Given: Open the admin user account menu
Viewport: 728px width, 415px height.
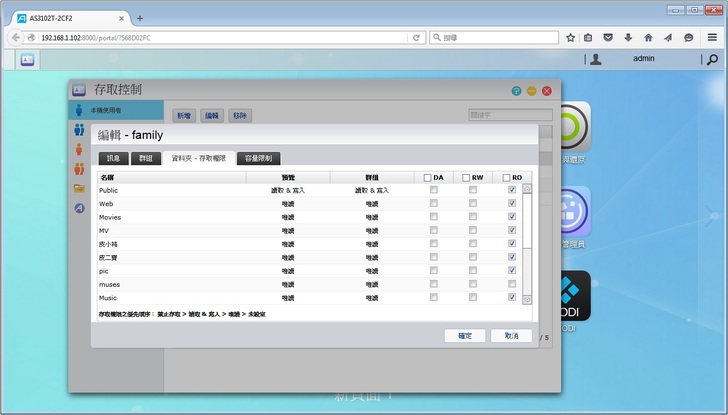Looking at the screenshot, I should (642, 59).
